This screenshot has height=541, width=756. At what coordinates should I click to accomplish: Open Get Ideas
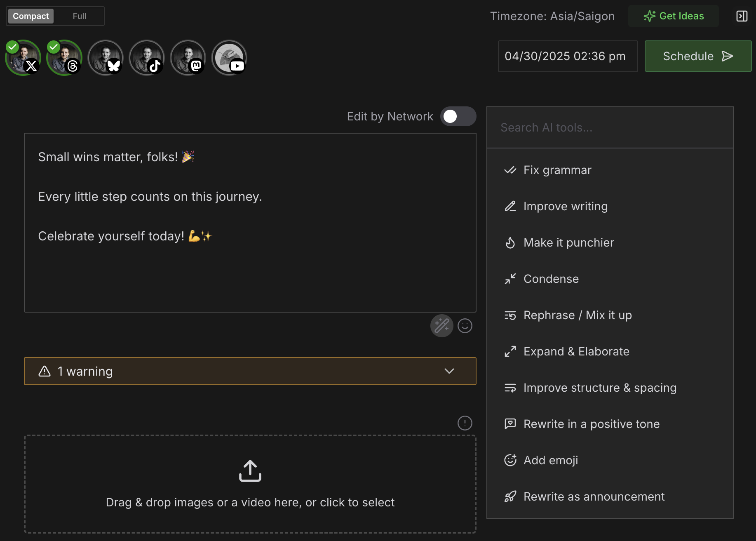pyautogui.click(x=674, y=16)
